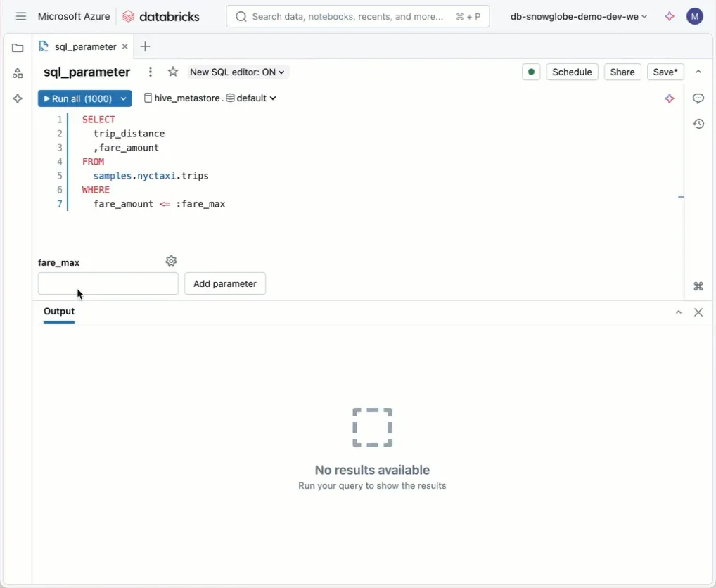Click the sql_parameter query title
This screenshot has height=588, width=716.
pyautogui.click(x=87, y=72)
